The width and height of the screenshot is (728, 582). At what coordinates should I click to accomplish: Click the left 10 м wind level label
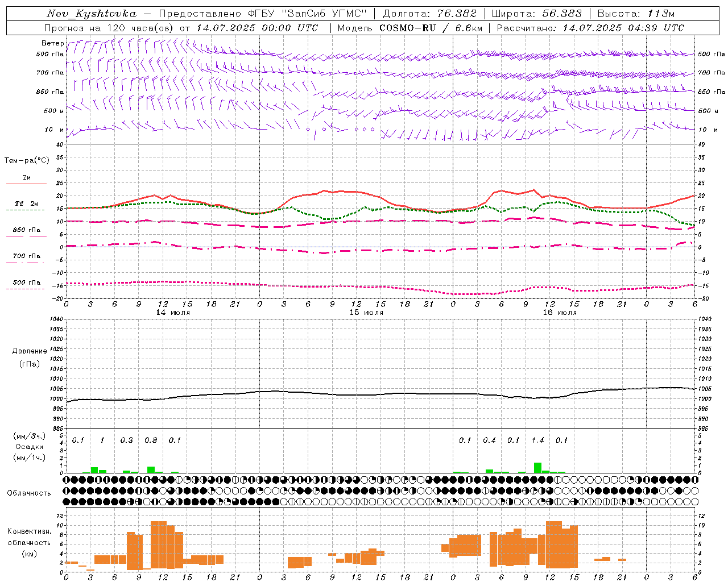pos(55,130)
